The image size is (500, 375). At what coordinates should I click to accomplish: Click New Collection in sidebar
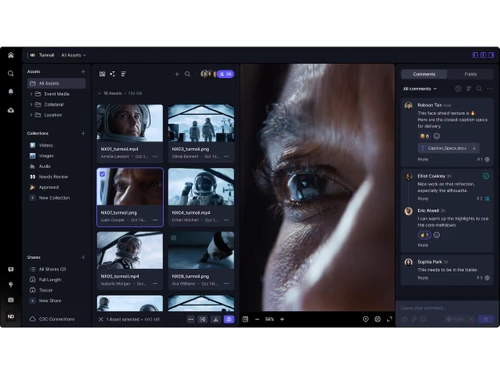click(x=54, y=198)
